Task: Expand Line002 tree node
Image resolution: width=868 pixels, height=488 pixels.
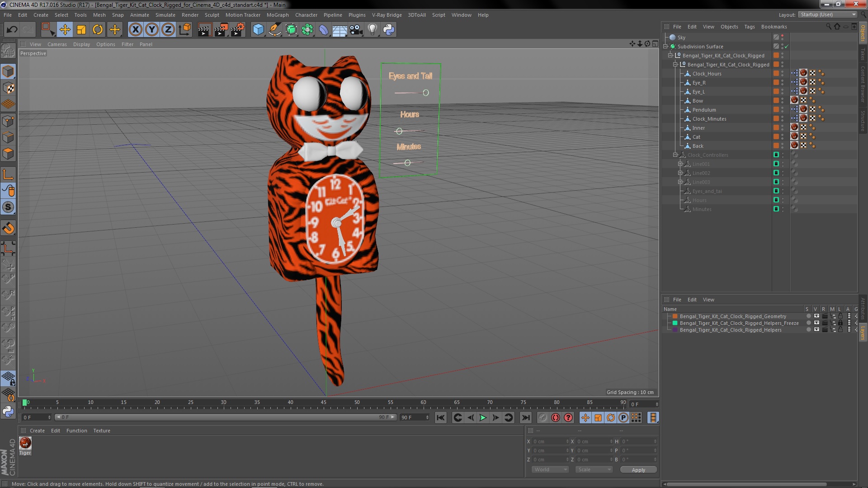Action: (x=680, y=173)
